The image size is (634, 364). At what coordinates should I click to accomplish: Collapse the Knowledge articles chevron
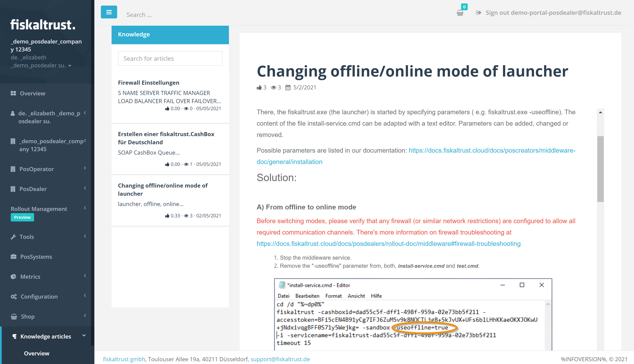point(84,335)
